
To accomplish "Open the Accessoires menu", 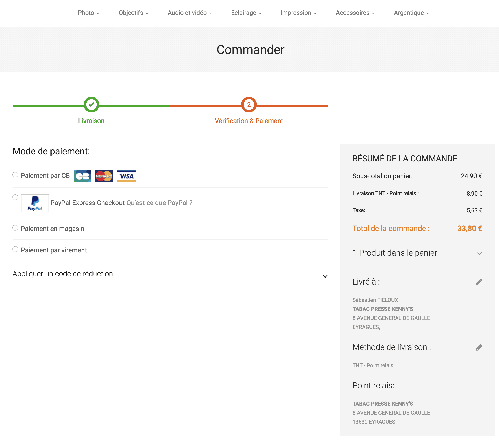I will click(x=355, y=13).
